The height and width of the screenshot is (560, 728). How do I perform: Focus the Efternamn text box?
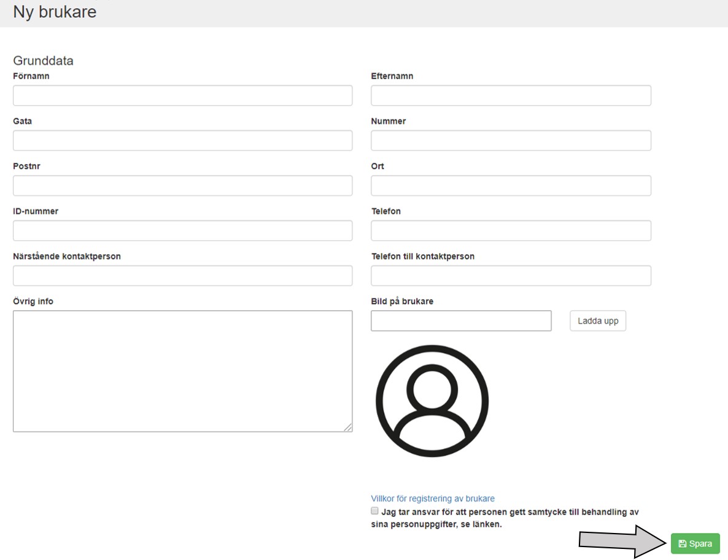point(511,96)
